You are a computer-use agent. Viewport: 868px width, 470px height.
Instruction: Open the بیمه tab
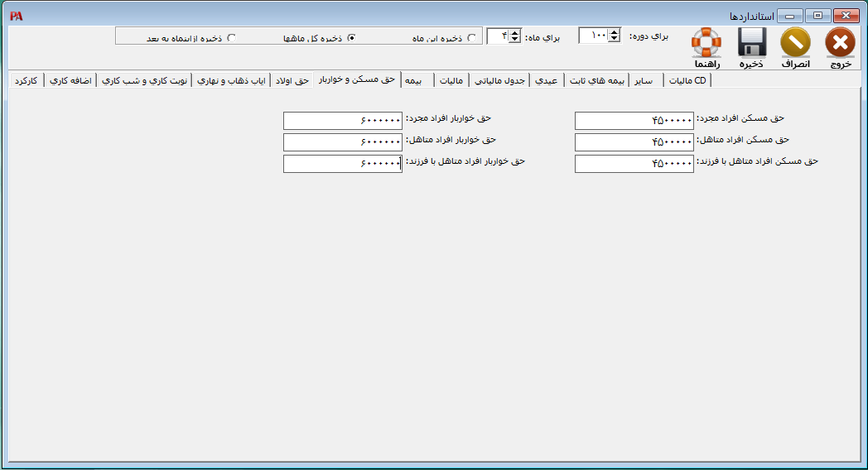click(414, 80)
